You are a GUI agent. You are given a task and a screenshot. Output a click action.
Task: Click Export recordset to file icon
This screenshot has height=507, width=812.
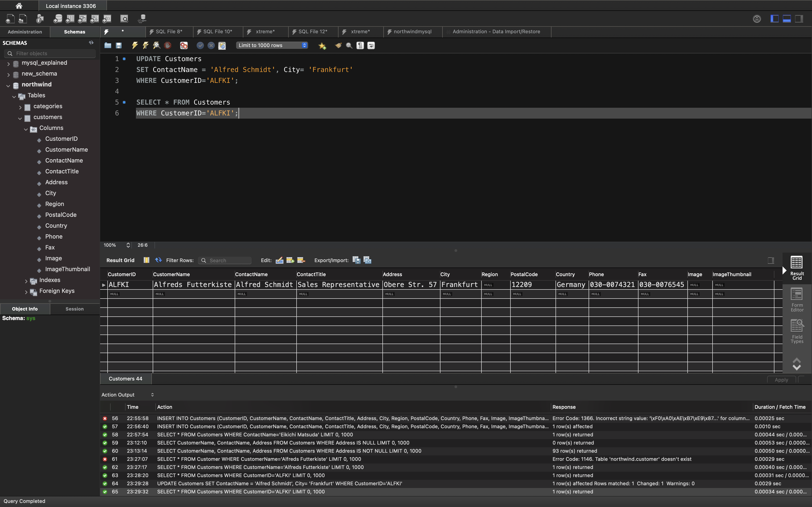(x=356, y=260)
